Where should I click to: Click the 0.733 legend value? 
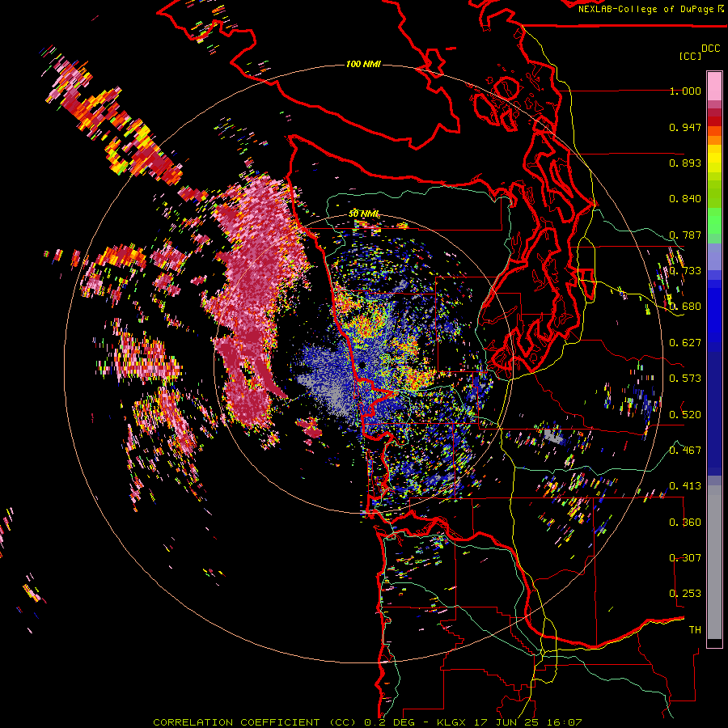(685, 271)
